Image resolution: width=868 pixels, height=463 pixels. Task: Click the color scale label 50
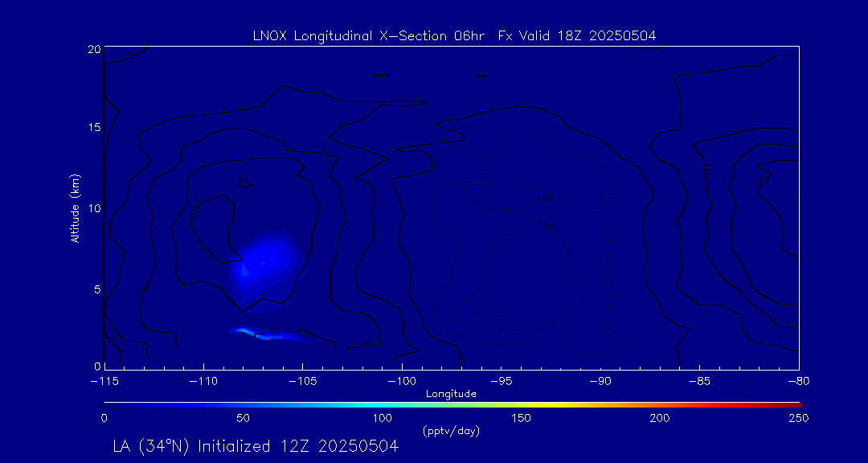[x=243, y=418]
